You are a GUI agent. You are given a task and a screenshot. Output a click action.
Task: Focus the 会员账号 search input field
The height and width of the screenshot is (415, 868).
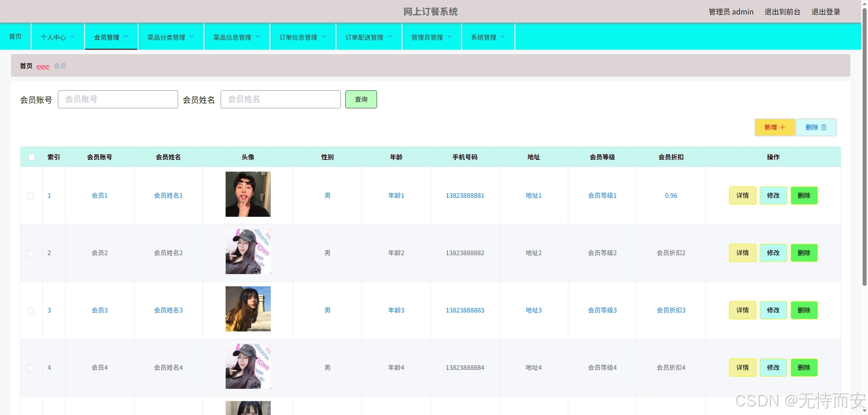[118, 99]
